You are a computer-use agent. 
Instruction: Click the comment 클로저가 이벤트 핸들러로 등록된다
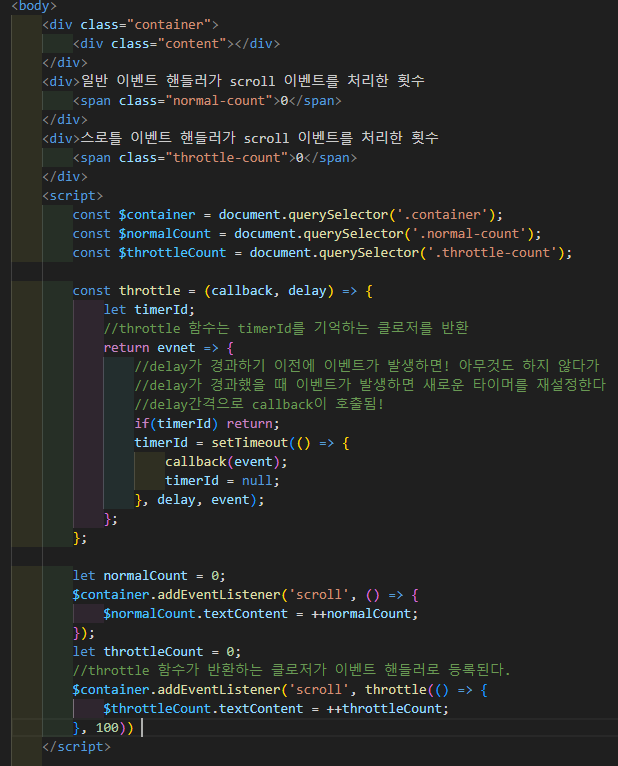pyautogui.click(x=292, y=670)
